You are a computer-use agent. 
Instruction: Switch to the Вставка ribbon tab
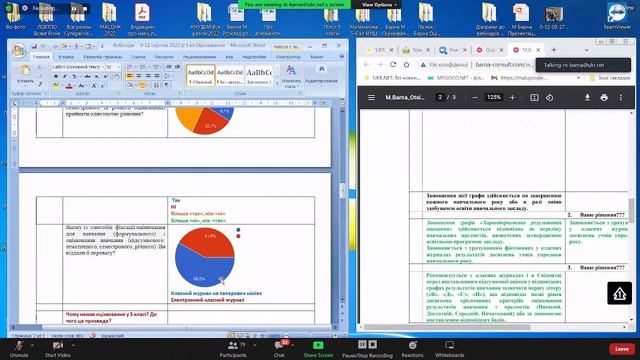66,57
